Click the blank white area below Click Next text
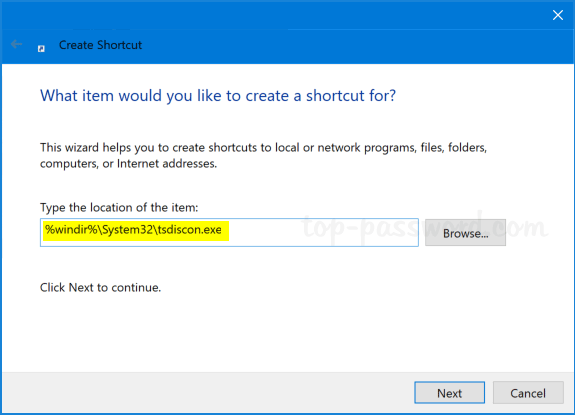Screen dimensions: 575x415 click(x=286, y=334)
